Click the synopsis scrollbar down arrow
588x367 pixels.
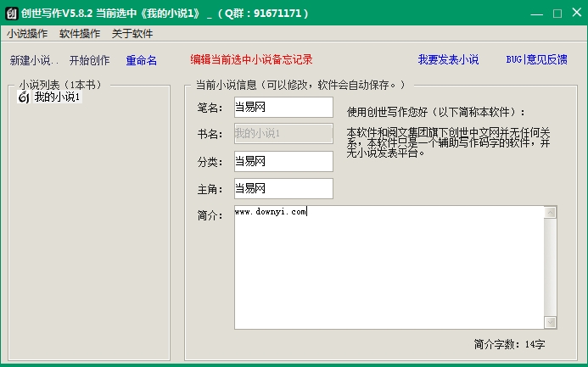551,322
